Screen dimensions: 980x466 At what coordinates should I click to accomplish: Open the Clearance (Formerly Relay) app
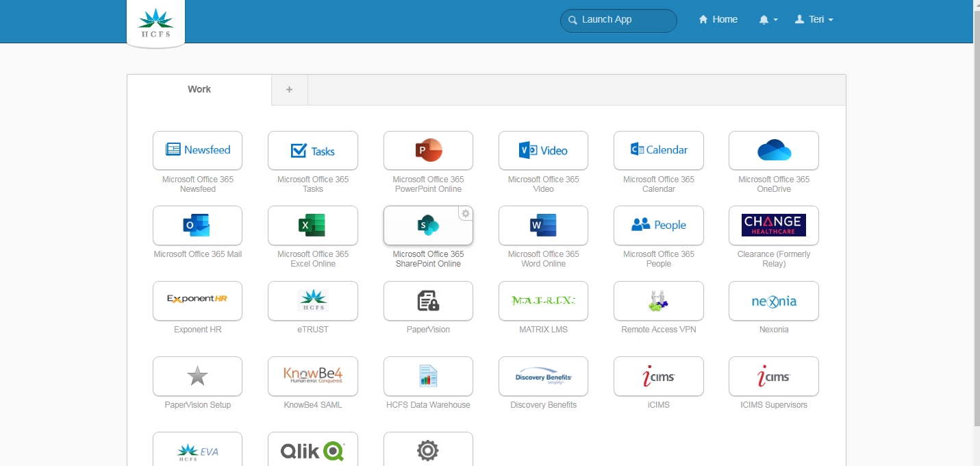773,225
